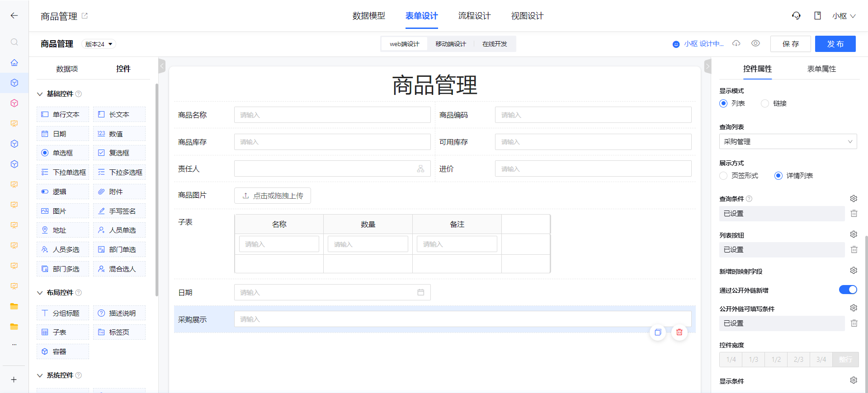The image size is (868, 393).
Task: Preview form with eye icon
Action: 755,43
